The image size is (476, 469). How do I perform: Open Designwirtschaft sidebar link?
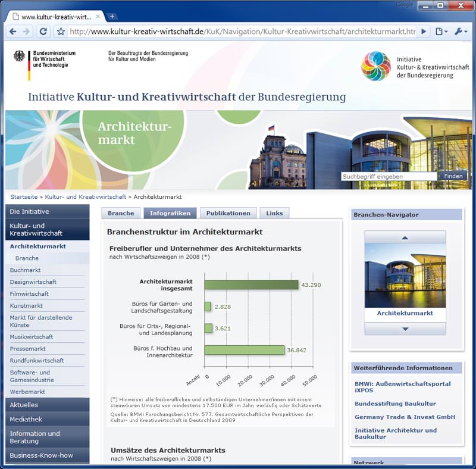33,282
